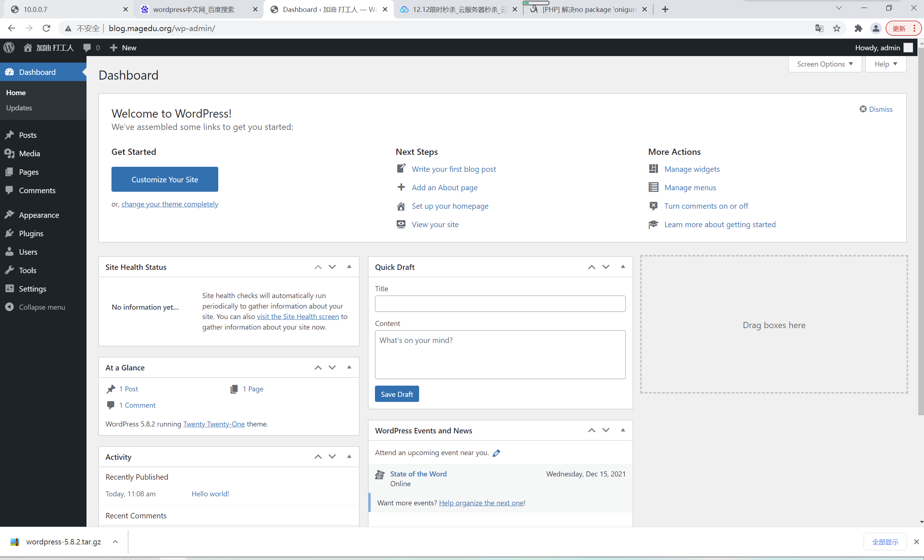Click visit the Site Health screen link
The width and height of the screenshot is (924, 560).
click(298, 317)
